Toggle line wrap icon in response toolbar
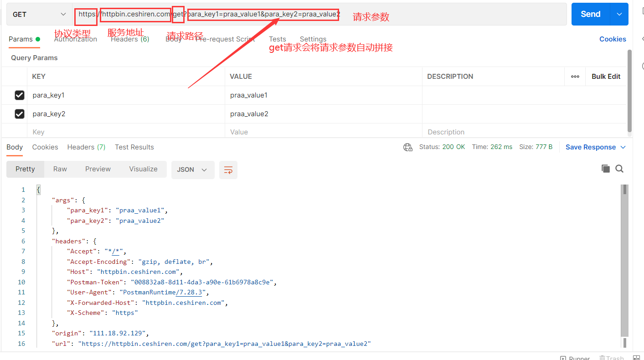 [228, 170]
